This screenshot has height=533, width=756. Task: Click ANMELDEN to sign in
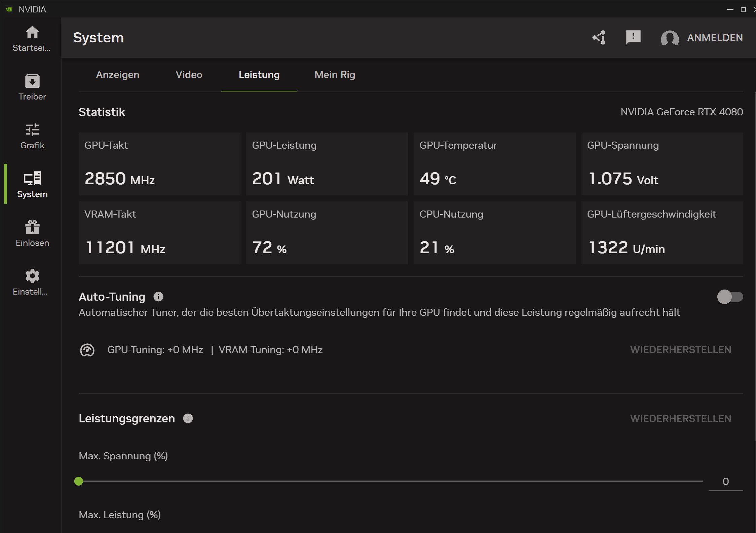pos(715,38)
